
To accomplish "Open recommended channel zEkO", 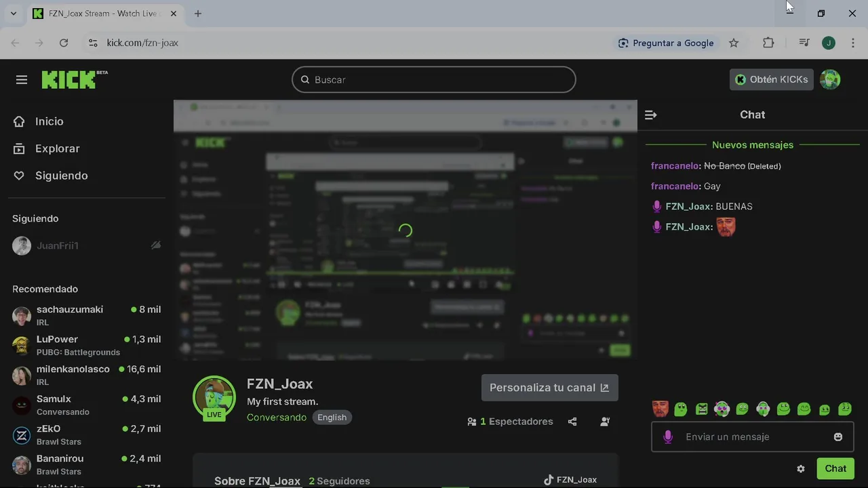I will coord(87,434).
